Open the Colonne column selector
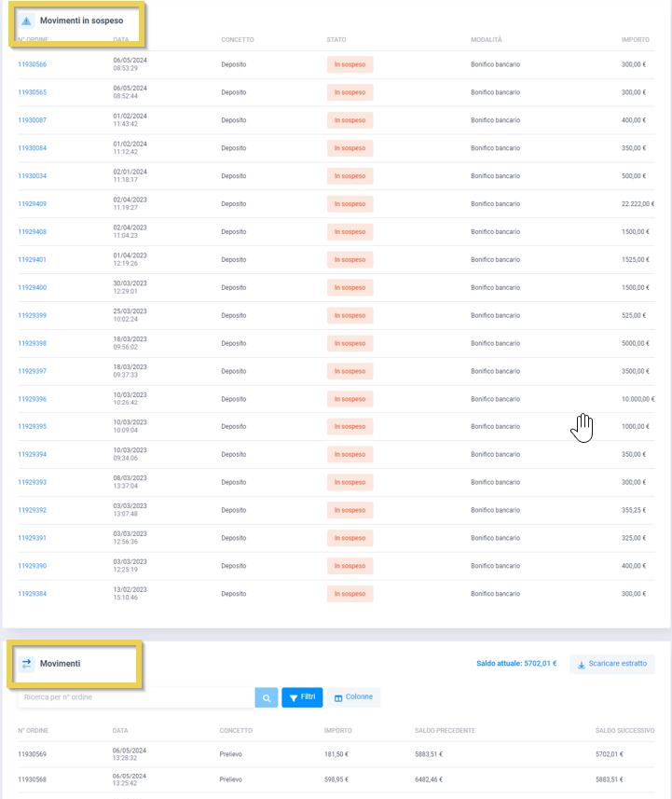The height and width of the screenshot is (799, 672). point(353,697)
